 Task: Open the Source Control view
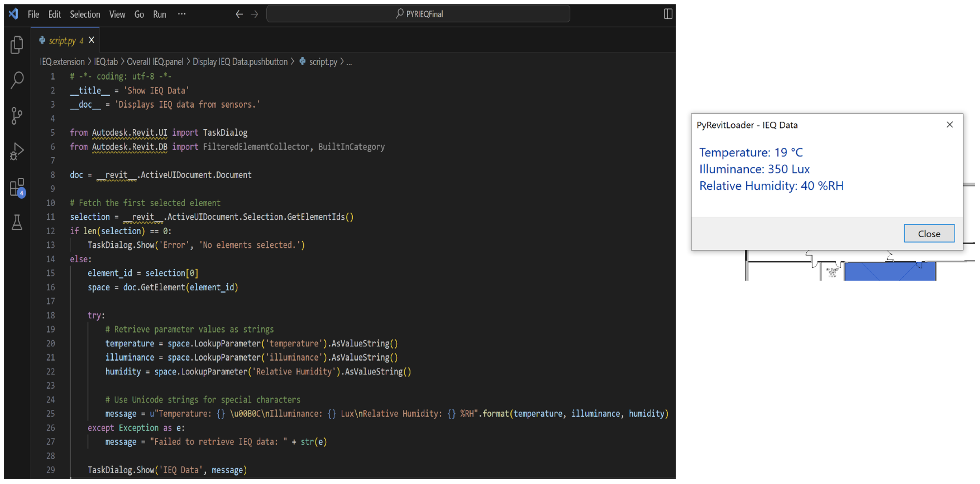(x=17, y=116)
